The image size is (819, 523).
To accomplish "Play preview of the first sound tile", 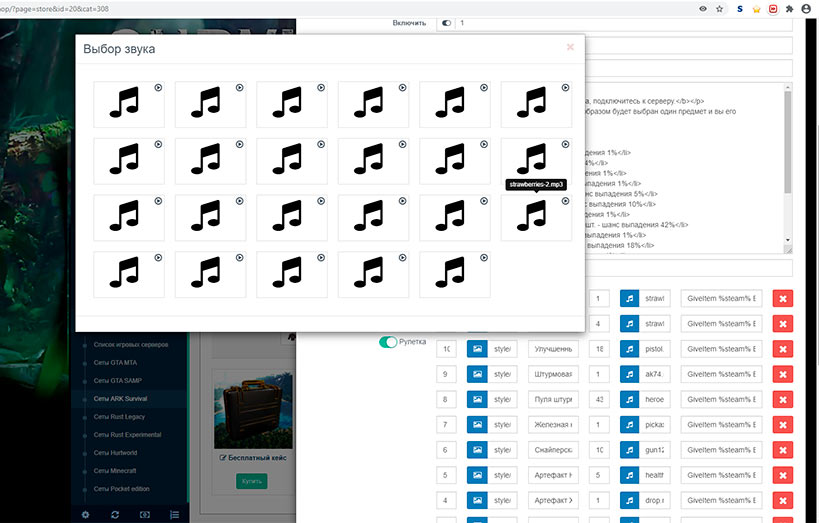I will [158, 88].
